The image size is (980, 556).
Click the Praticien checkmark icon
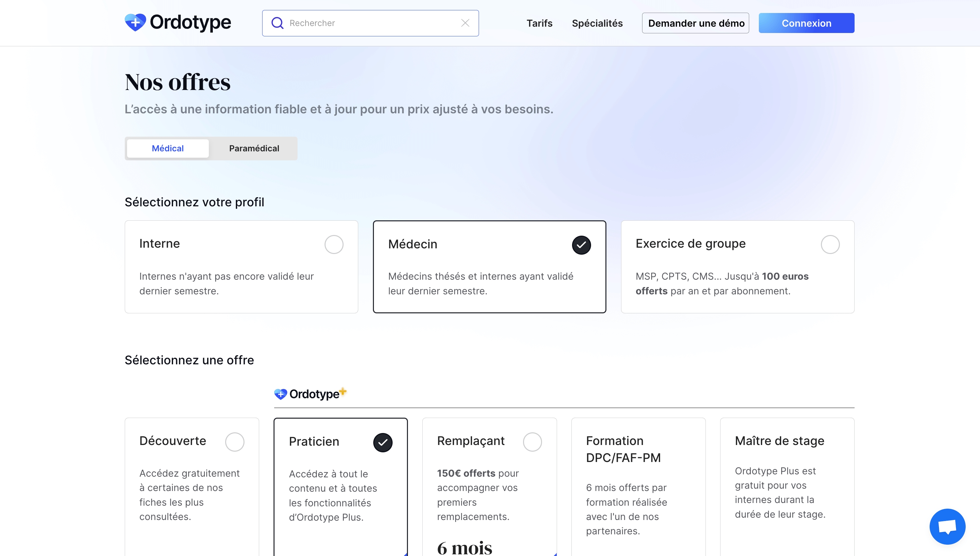[x=383, y=442]
